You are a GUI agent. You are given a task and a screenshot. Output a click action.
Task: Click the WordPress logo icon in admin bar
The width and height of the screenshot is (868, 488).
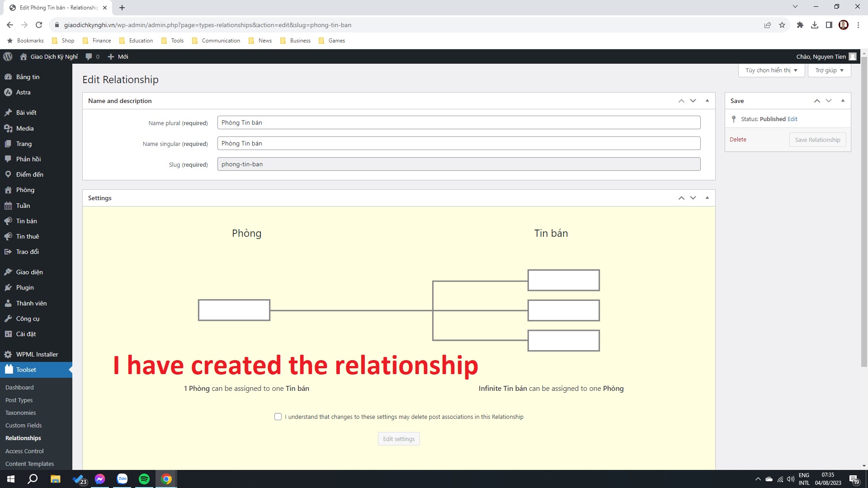(8, 56)
